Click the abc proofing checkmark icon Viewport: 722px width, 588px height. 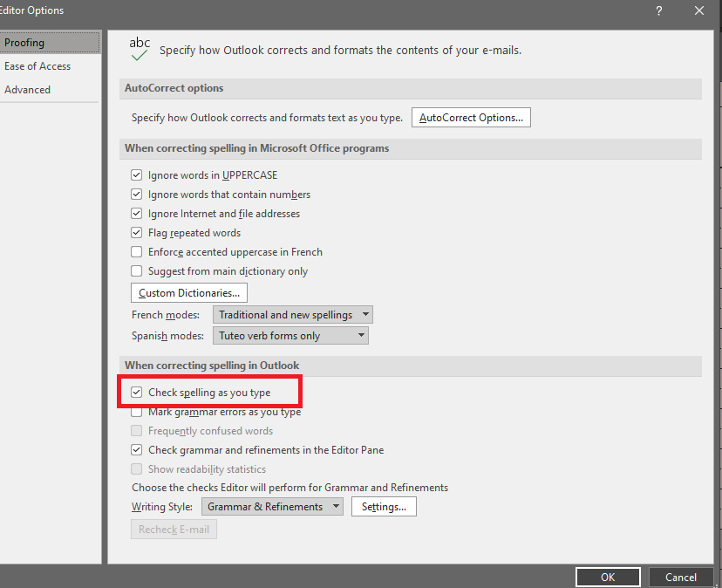pos(140,49)
